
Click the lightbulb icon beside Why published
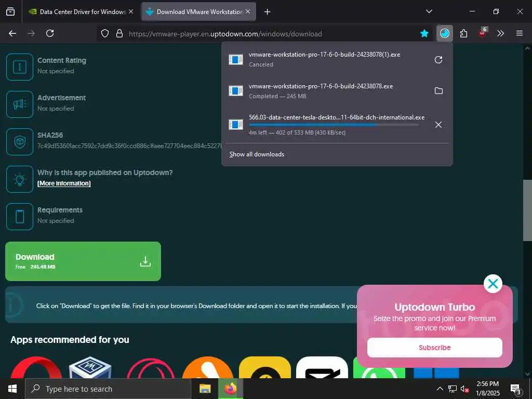pos(20,179)
